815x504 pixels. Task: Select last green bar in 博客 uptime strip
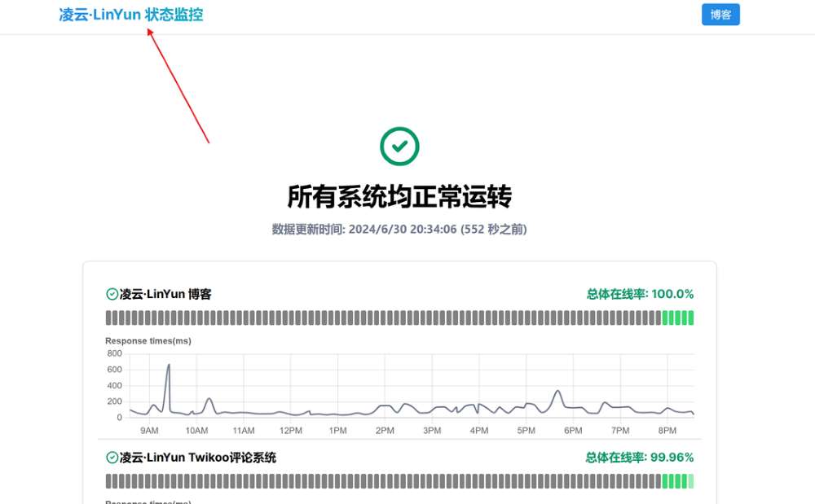click(x=690, y=318)
